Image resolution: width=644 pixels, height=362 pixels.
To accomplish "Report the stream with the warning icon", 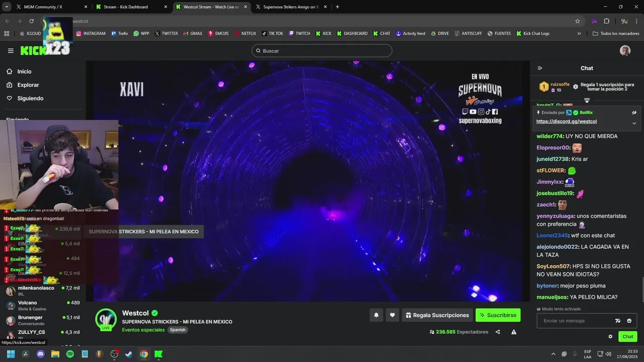I will [514, 332].
